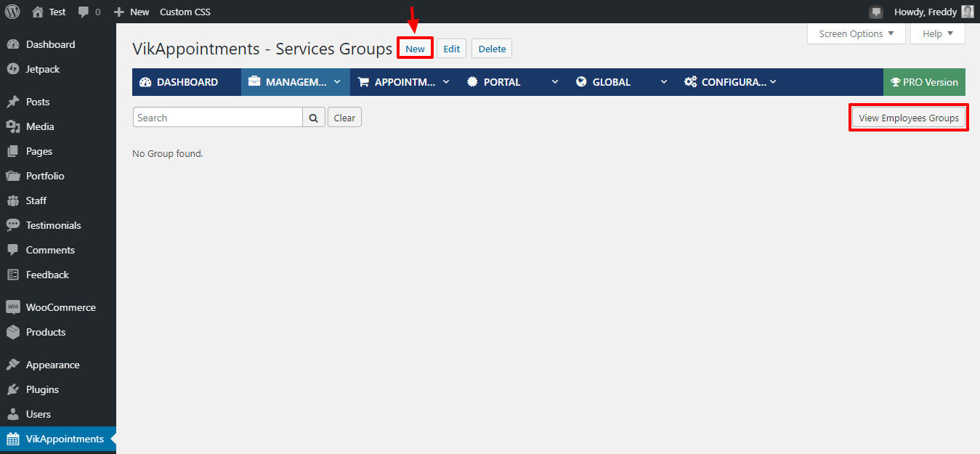Click the Posts pin icon
This screenshot has height=454, width=980.
click(13, 102)
